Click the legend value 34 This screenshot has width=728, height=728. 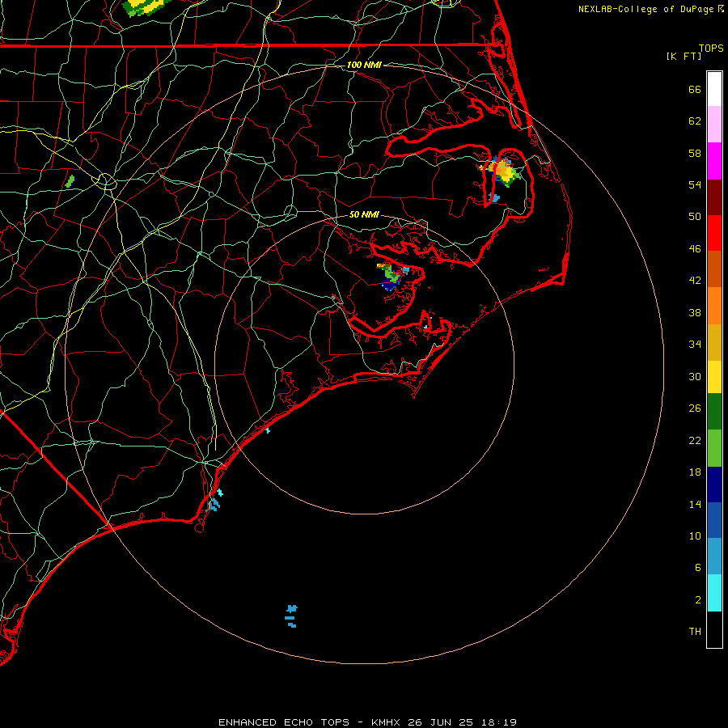695,344
